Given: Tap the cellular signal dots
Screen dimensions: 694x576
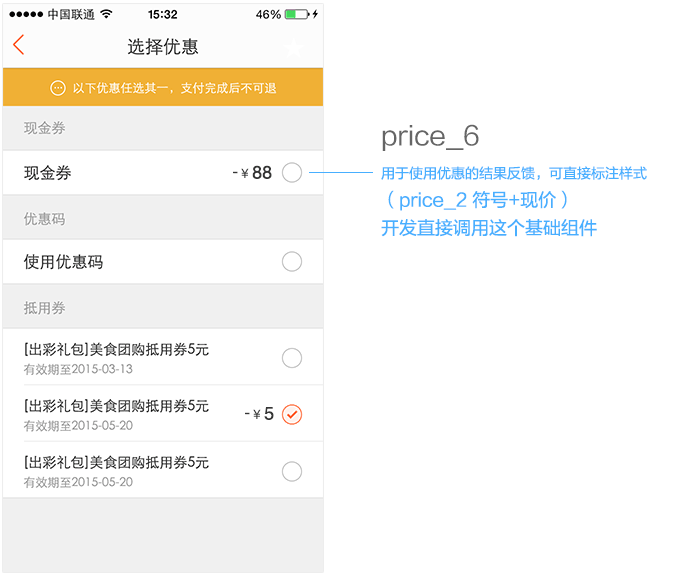Looking at the screenshot, I should [x=26, y=15].
